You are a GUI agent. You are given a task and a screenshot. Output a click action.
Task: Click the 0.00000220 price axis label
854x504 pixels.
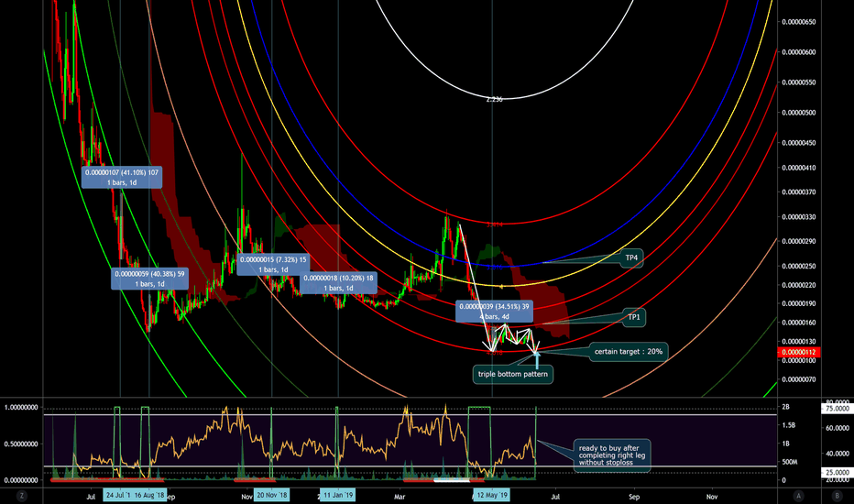click(798, 285)
